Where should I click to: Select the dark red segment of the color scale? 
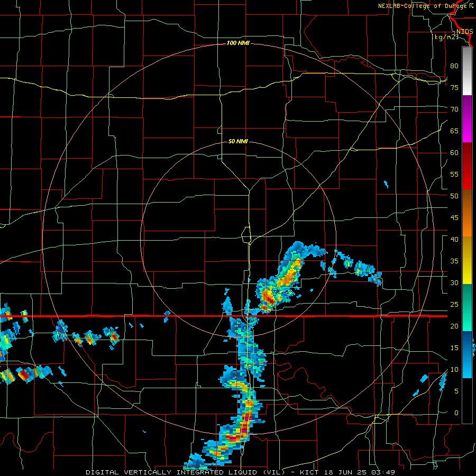[467, 166]
